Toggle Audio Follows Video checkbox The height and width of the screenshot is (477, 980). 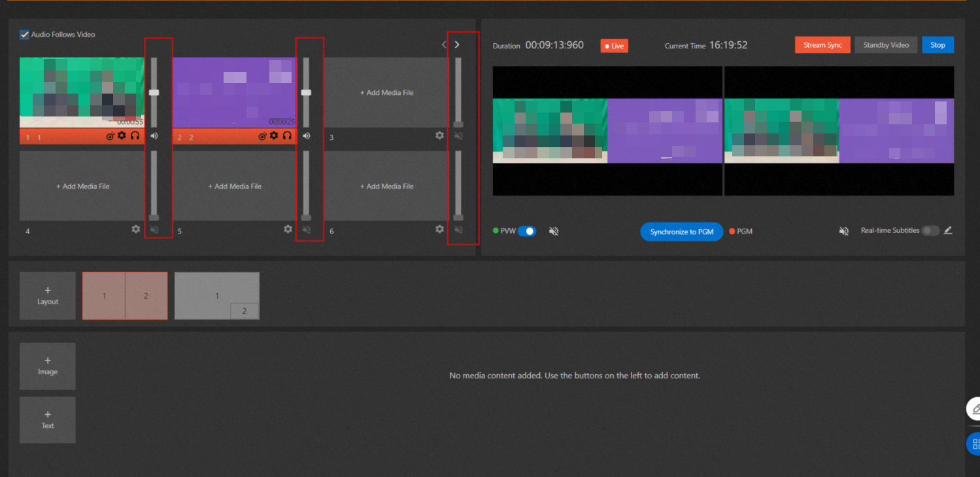pyautogui.click(x=25, y=35)
